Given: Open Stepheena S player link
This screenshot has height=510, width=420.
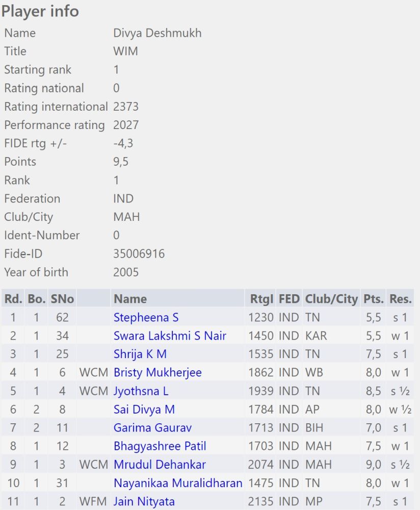Looking at the screenshot, I should click(x=146, y=318).
